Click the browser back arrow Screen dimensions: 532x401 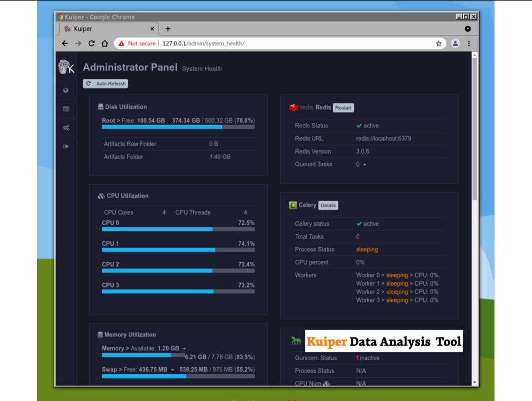click(65, 43)
